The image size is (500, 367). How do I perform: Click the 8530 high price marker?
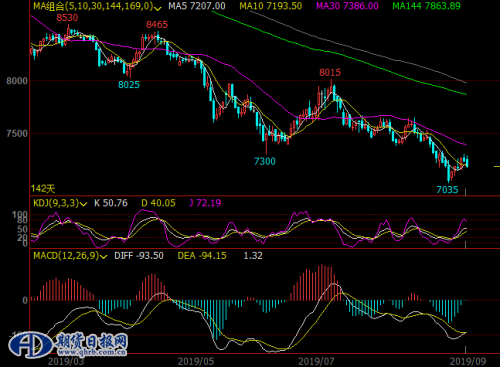click(x=67, y=18)
